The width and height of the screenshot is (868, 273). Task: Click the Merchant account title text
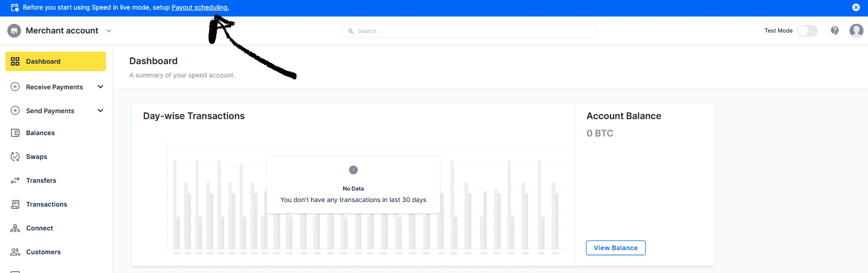point(62,31)
